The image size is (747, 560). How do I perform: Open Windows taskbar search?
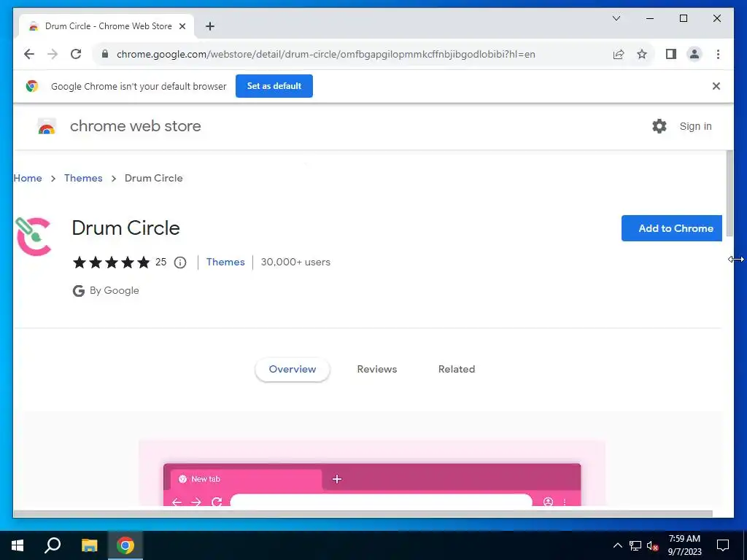[53, 545]
